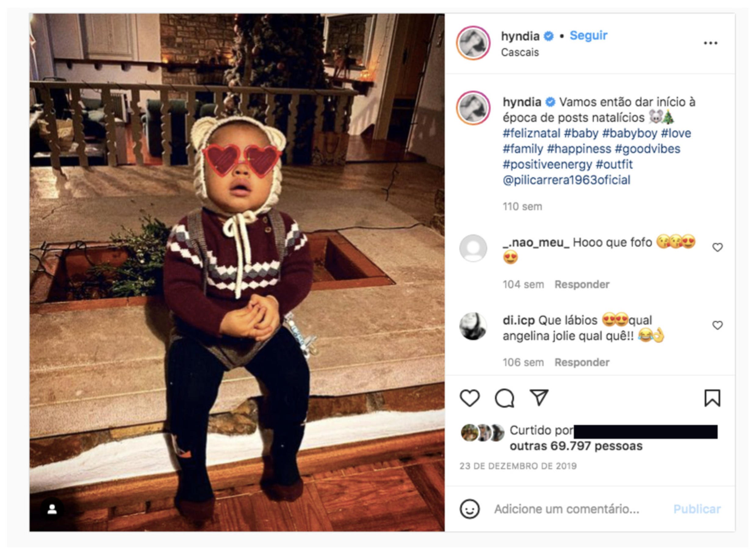This screenshot has width=756, height=554.
Task: Click the Publicar button
Action: click(697, 509)
